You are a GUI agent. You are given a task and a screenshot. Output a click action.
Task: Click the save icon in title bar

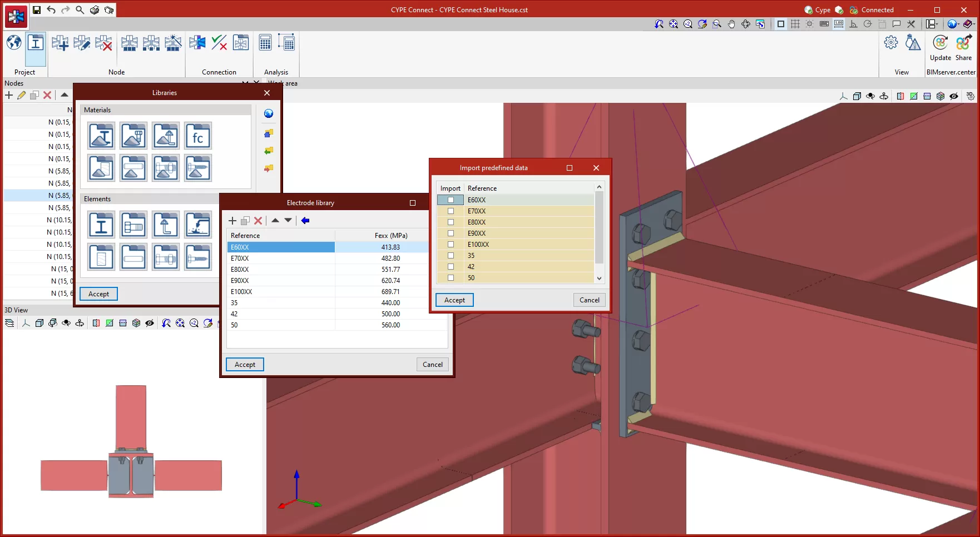[37, 10]
